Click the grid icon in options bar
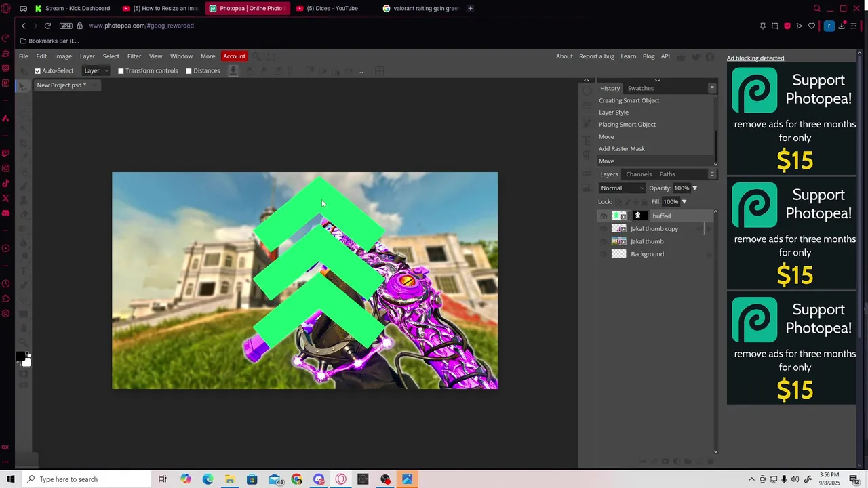This screenshot has width=868, height=488. click(380, 70)
